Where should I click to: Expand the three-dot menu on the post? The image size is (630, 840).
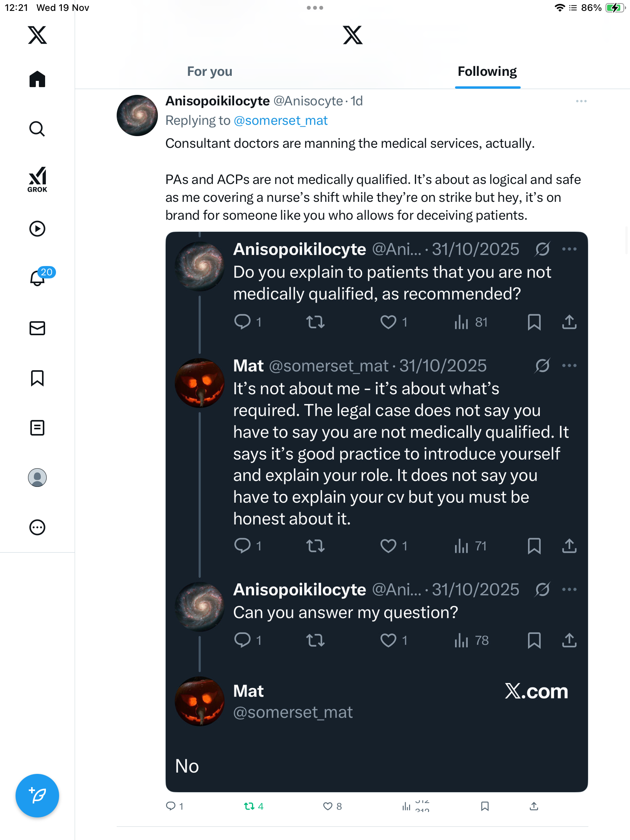[x=581, y=101]
